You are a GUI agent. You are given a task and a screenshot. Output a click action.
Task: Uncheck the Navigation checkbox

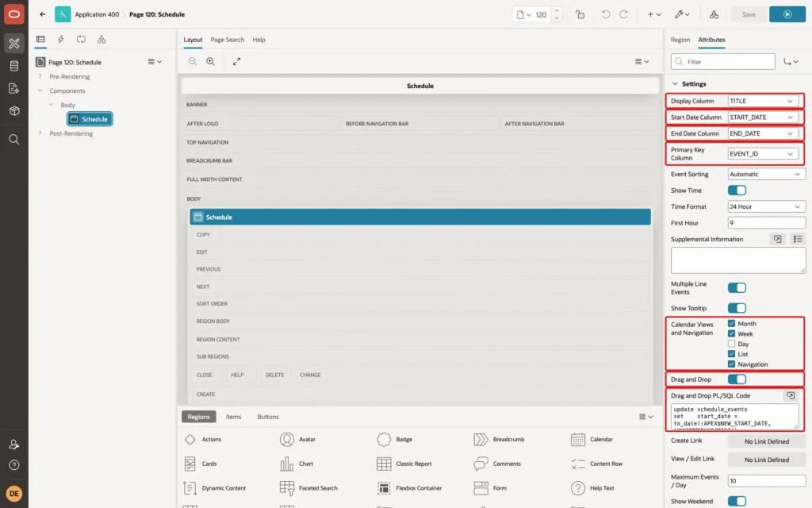[732, 364]
